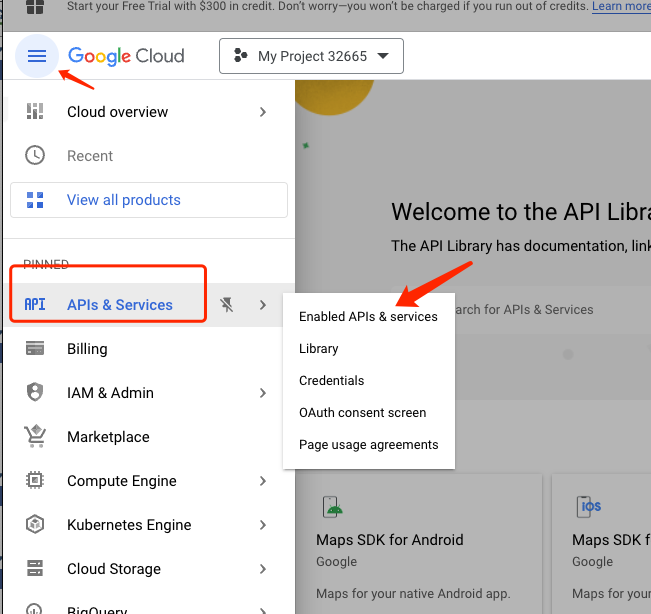Choose Credentials from the submenu
Image resolution: width=651 pixels, height=614 pixels.
(x=331, y=381)
